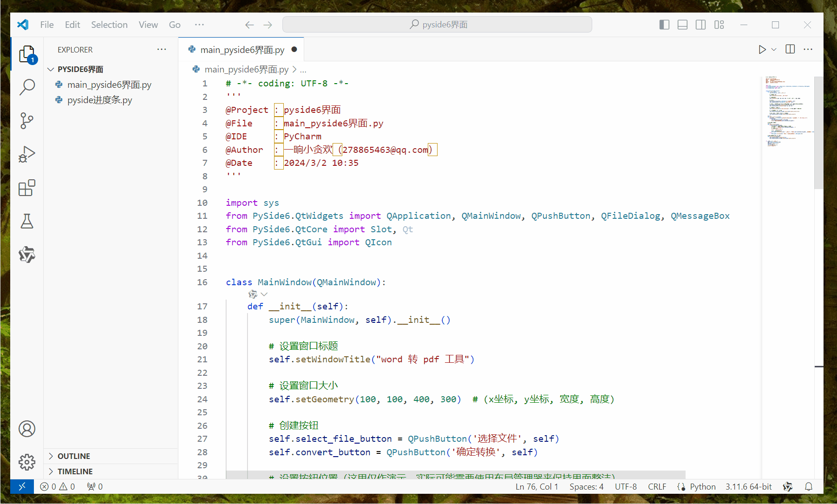Open Run and Debug view
The width and height of the screenshot is (837, 504).
(x=27, y=154)
